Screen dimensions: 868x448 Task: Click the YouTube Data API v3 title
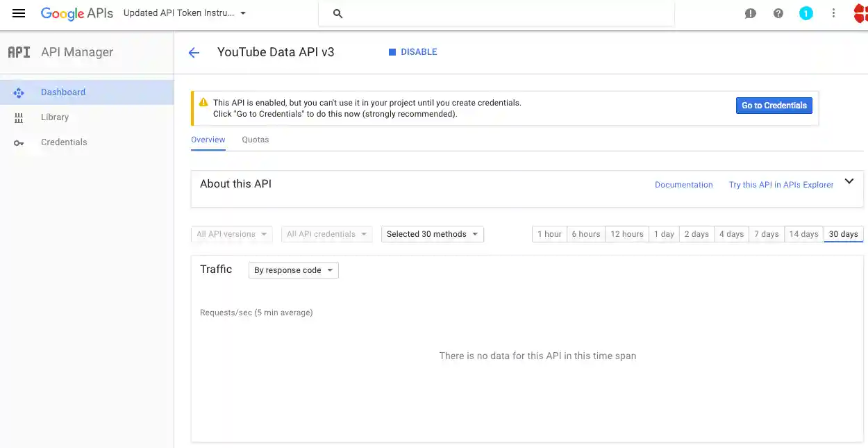point(276,52)
